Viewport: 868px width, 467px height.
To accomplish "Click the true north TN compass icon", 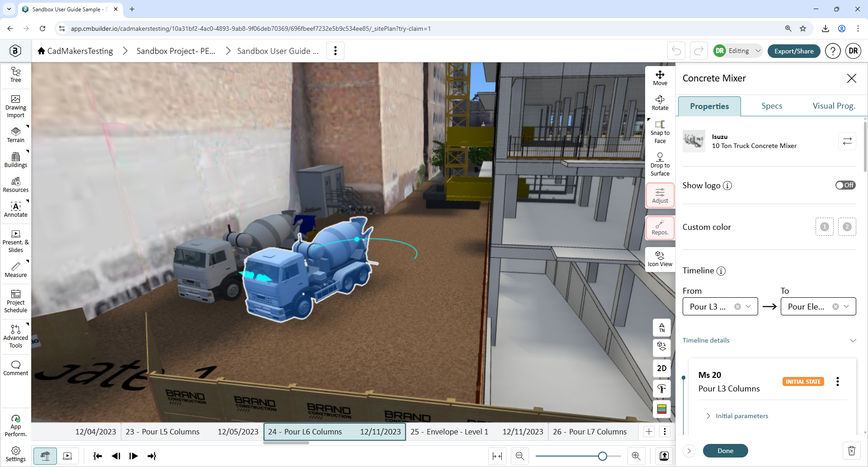I will tap(662, 327).
